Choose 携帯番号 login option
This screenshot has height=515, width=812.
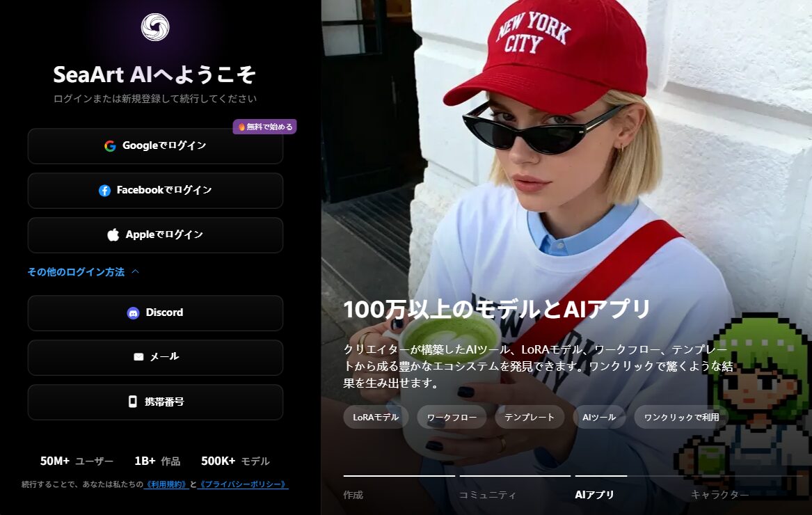point(155,402)
